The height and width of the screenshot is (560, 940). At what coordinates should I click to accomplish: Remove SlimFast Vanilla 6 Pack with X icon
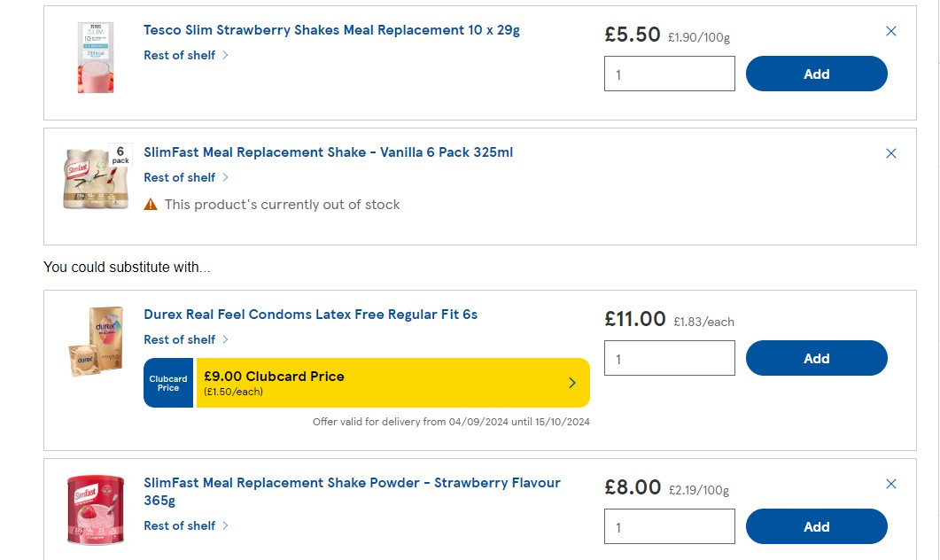[x=891, y=153]
